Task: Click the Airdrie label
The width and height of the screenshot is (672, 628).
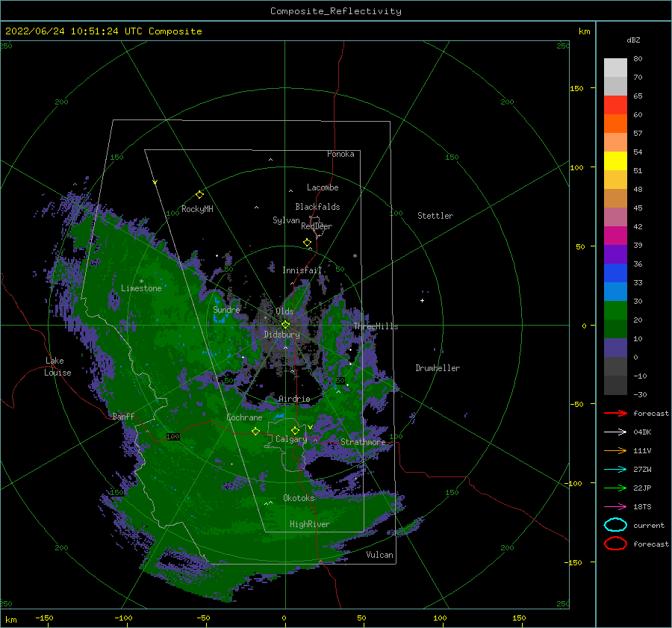Action: [x=294, y=399]
